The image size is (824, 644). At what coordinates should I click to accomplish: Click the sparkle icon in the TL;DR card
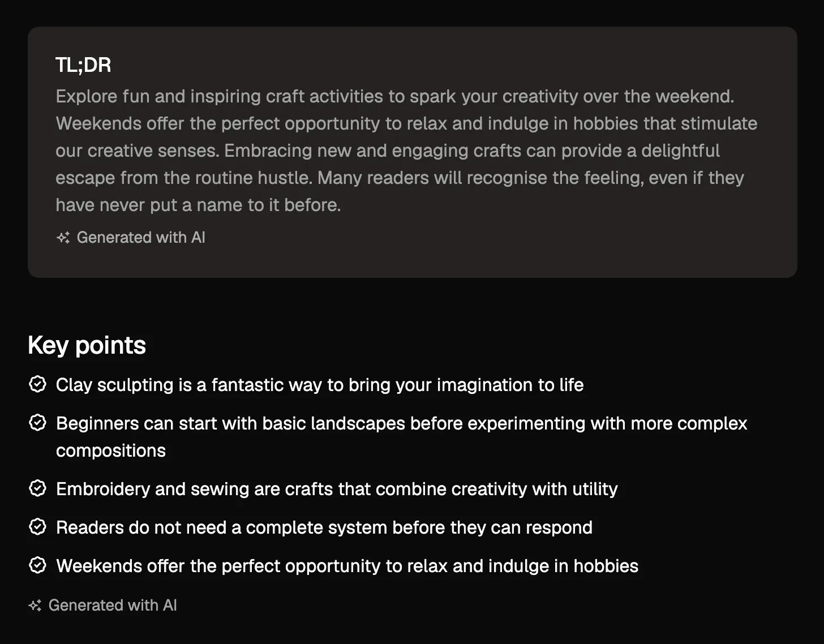click(63, 238)
